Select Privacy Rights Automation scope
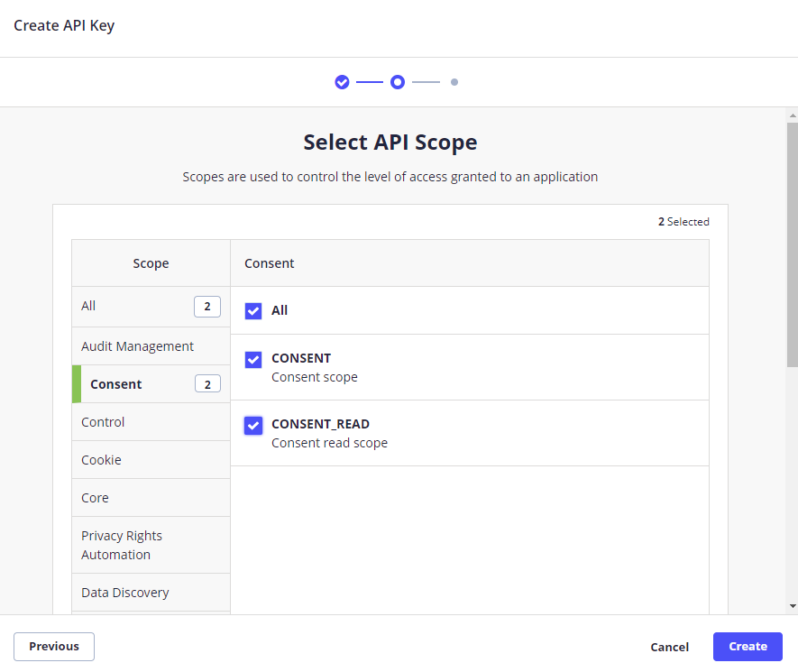Image resolution: width=798 pixels, height=672 pixels. tap(121, 545)
